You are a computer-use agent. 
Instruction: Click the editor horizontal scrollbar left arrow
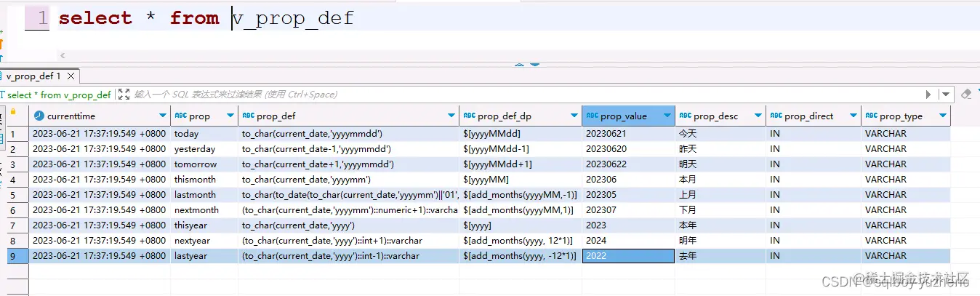[x=63, y=55]
